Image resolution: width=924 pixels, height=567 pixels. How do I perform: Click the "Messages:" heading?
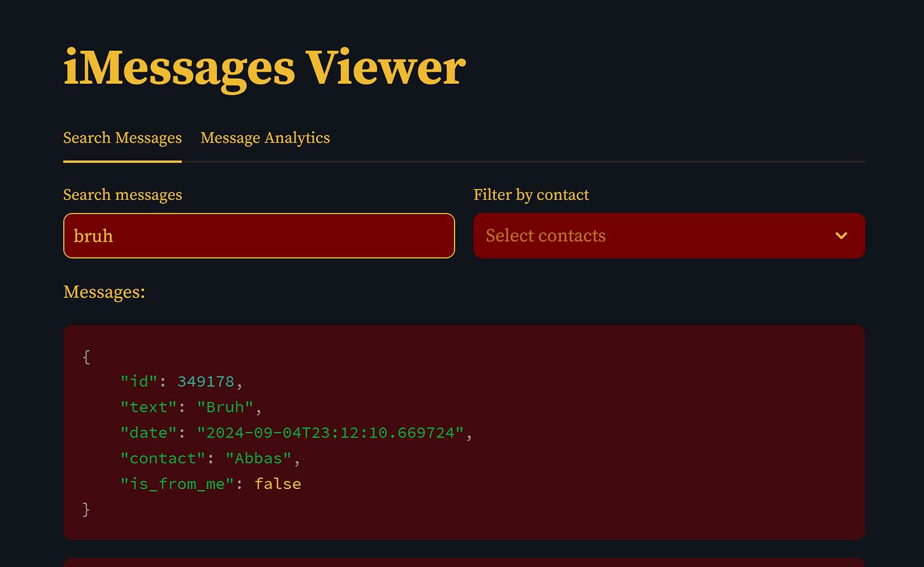pos(104,292)
